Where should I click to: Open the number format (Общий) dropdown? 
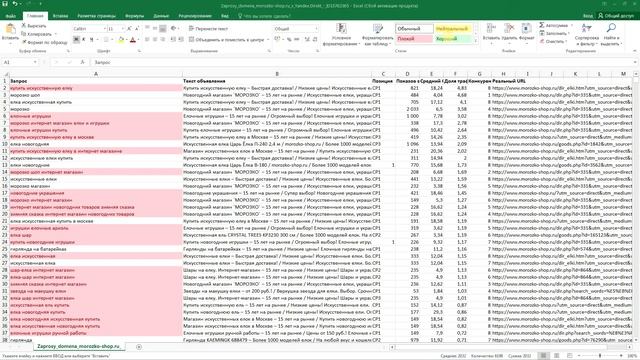316,29
